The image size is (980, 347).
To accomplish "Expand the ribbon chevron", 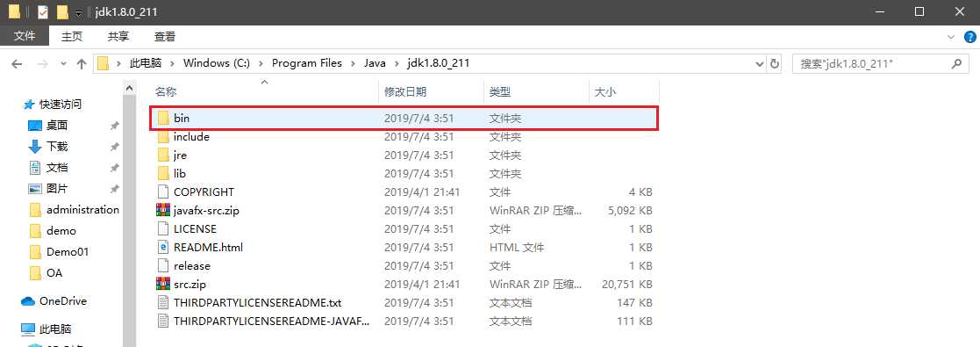I will [x=952, y=38].
